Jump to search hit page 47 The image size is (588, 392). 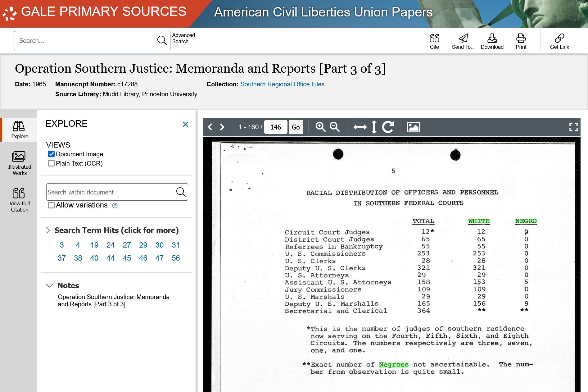click(x=160, y=258)
